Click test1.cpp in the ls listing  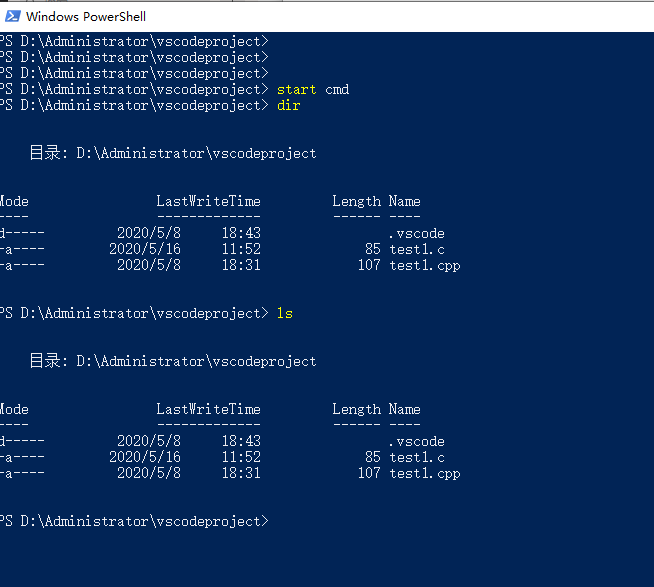(425, 474)
